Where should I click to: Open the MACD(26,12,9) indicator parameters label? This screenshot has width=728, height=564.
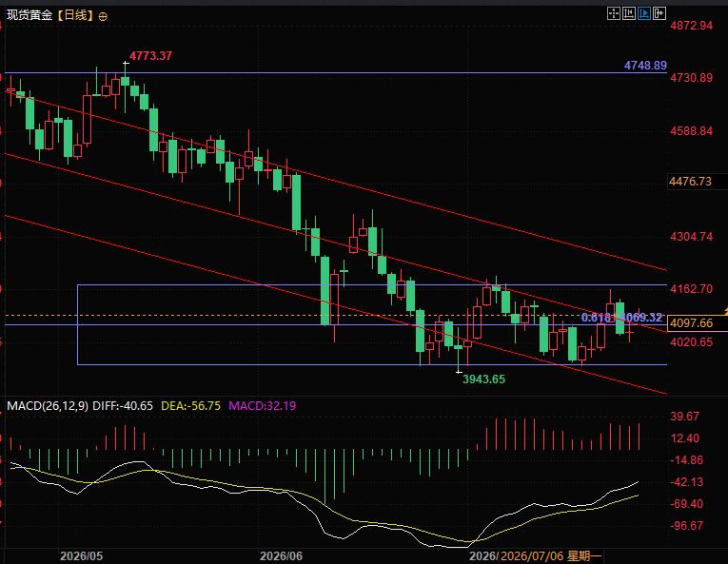pyautogui.click(x=48, y=406)
